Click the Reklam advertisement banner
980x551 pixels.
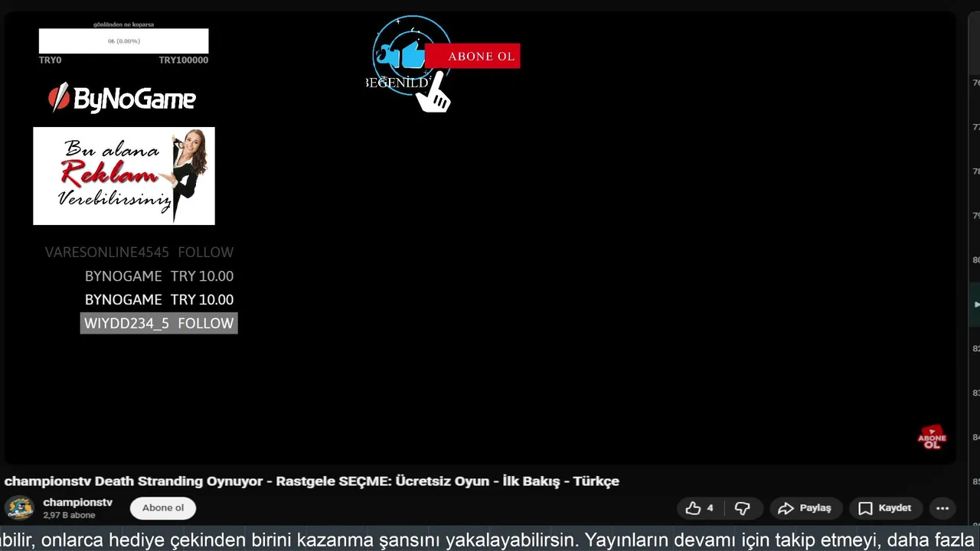(124, 176)
